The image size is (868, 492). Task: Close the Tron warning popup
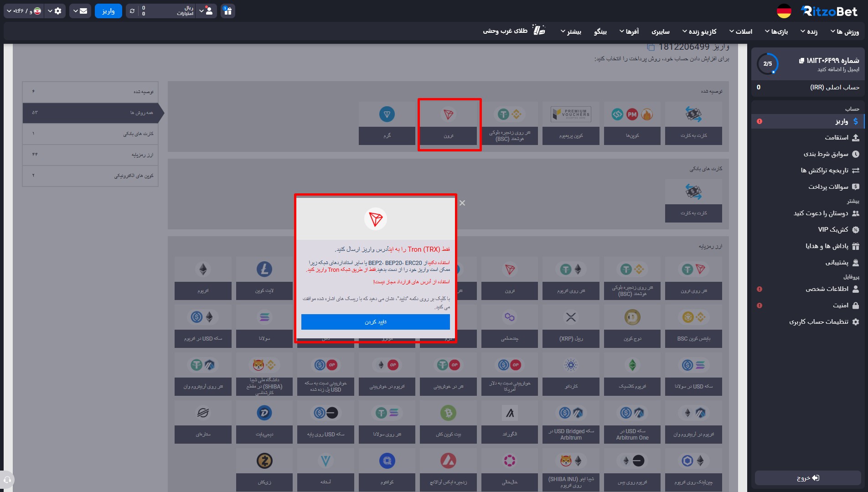click(x=462, y=203)
